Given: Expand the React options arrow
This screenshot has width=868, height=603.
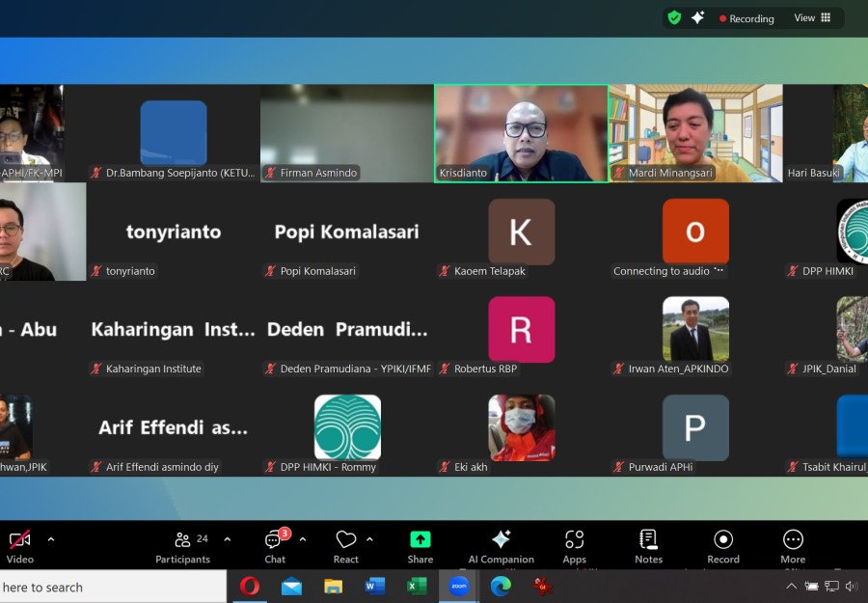Looking at the screenshot, I should tap(369, 538).
